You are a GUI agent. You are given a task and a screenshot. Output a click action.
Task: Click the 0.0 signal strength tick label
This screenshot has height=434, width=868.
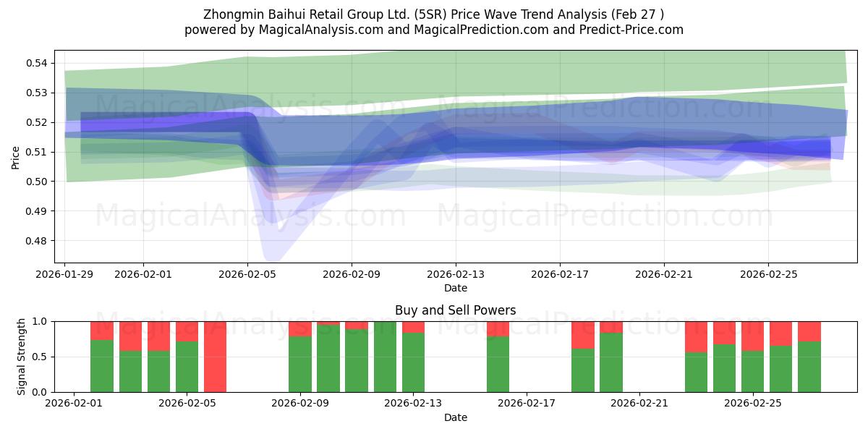[x=40, y=392]
